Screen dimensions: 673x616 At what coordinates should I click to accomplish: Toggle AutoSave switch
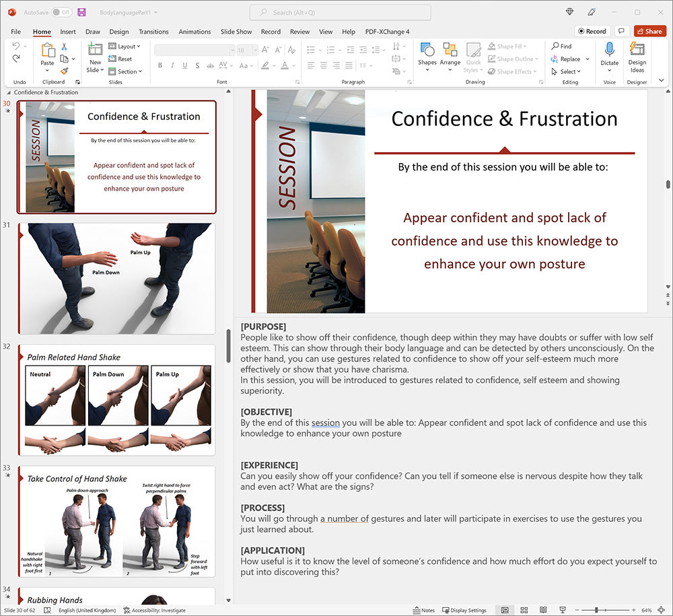pyautogui.click(x=61, y=12)
